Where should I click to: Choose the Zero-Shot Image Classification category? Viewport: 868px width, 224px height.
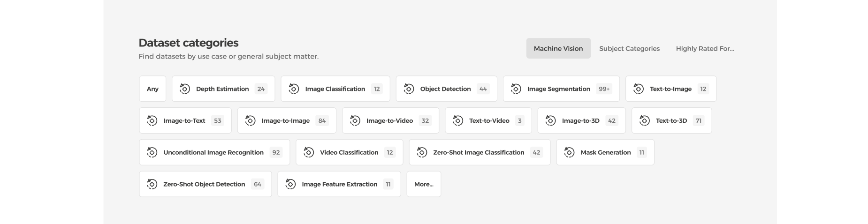pyautogui.click(x=479, y=152)
